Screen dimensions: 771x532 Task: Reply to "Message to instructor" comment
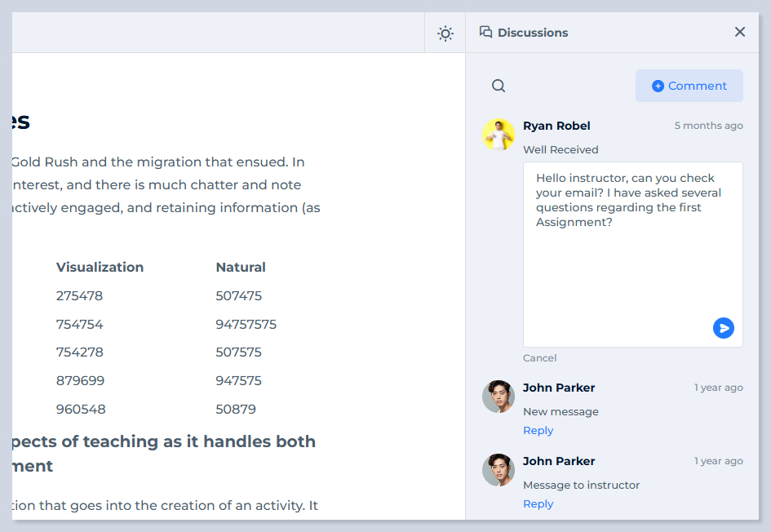coord(538,504)
